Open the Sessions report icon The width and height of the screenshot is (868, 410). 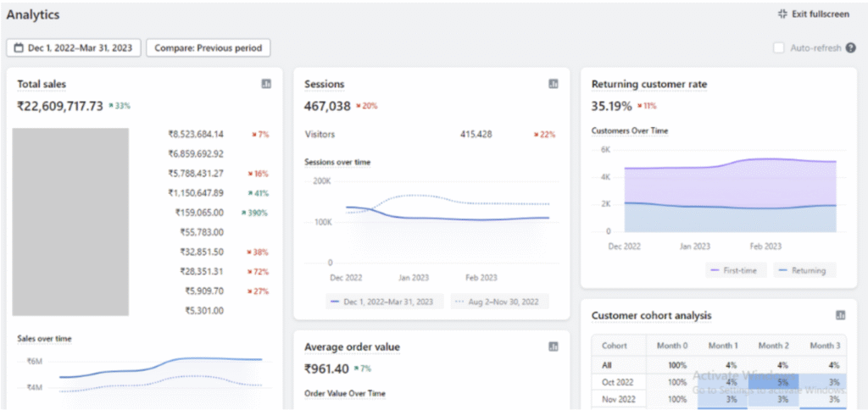(554, 84)
